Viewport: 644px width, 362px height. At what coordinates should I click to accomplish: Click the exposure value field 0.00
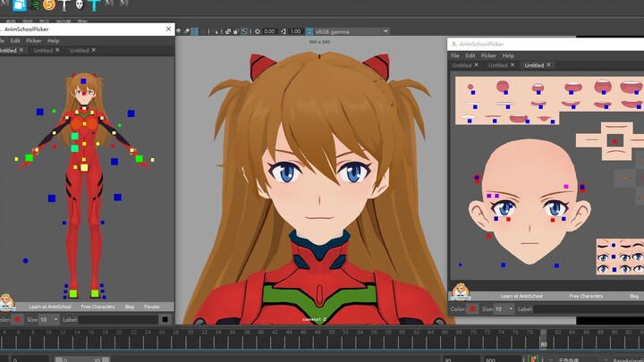(x=269, y=31)
